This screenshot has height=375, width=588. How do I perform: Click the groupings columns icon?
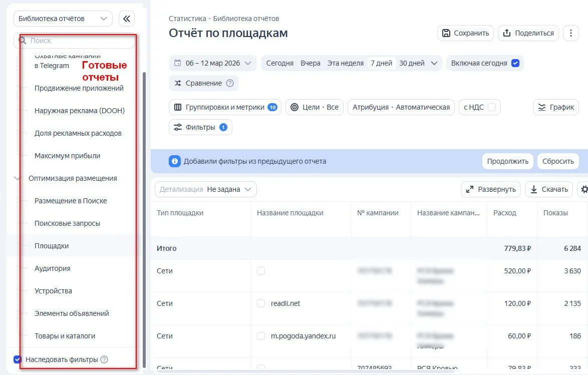(178, 107)
